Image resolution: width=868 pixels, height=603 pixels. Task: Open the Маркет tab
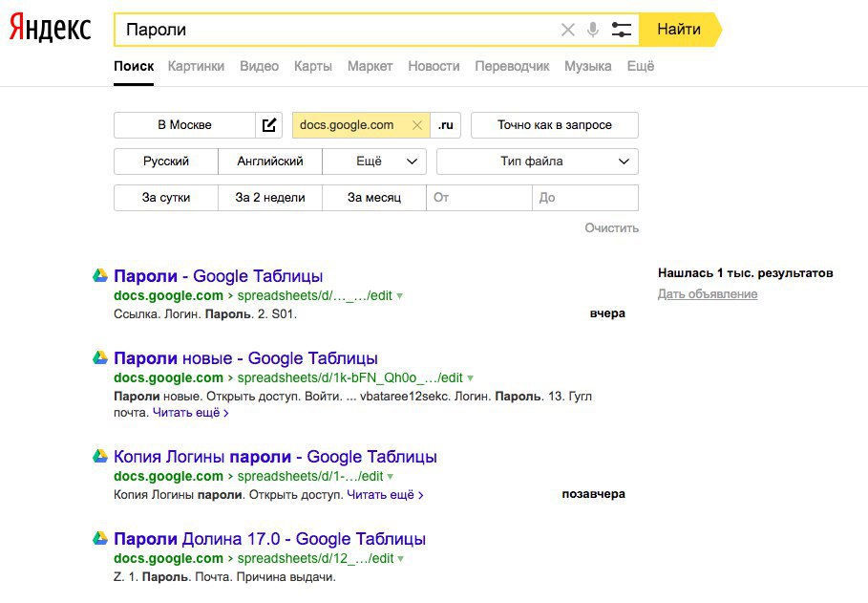point(370,67)
